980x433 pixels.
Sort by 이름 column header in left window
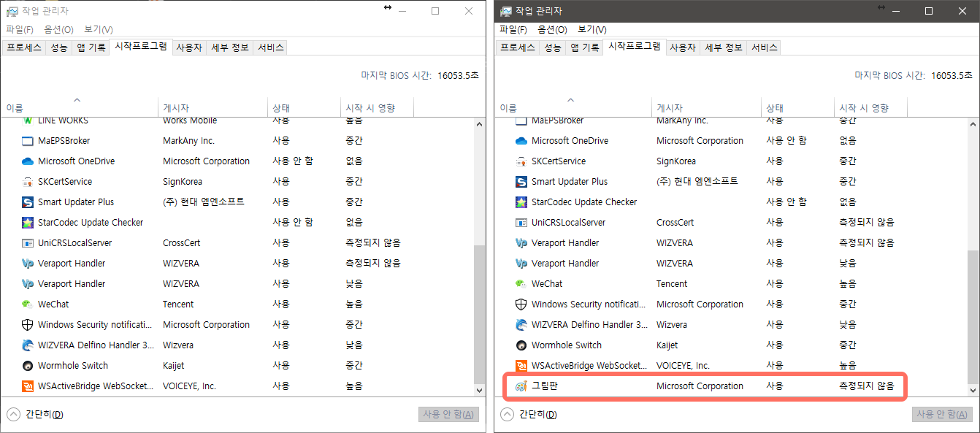(79, 107)
